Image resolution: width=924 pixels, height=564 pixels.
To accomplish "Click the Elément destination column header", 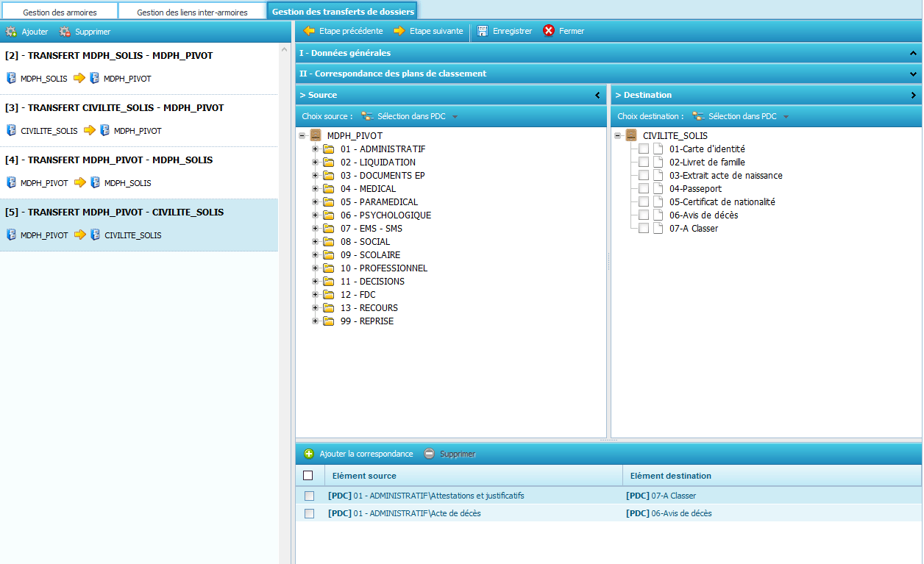I will click(x=670, y=476).
